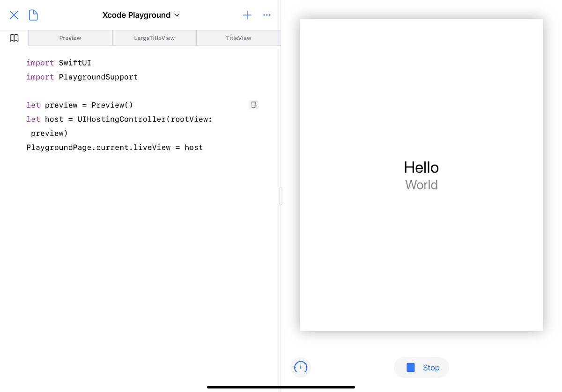Open the book pages icon
This screenshot has width=562, height=392.
pos(14,38)
